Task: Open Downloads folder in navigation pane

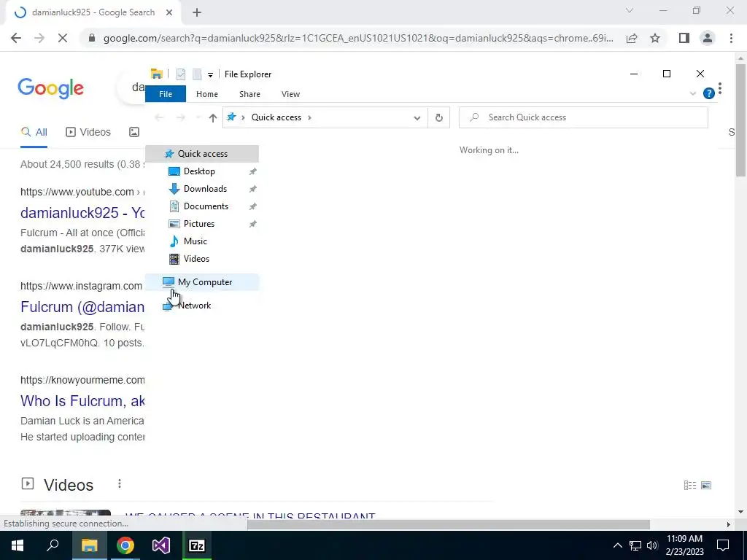Action: click(205, 189)
